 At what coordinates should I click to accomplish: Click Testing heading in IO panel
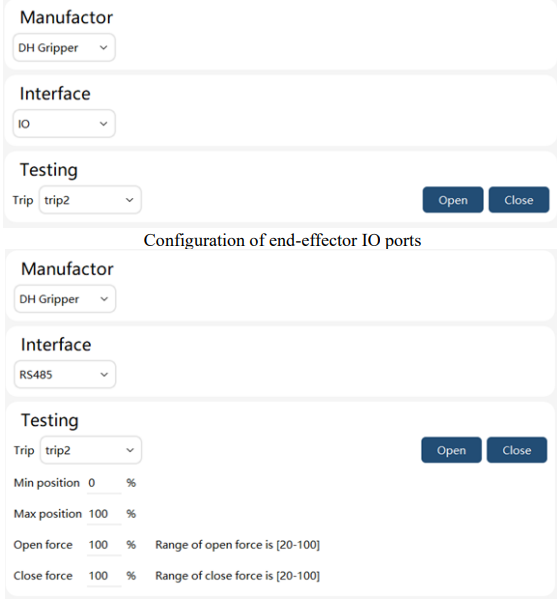coord(49,170)
